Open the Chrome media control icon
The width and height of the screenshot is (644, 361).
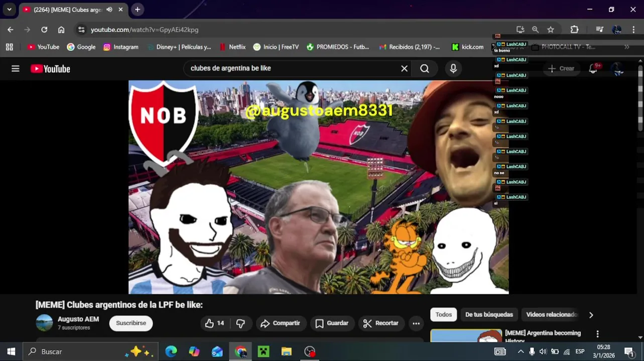coord(599,30)
